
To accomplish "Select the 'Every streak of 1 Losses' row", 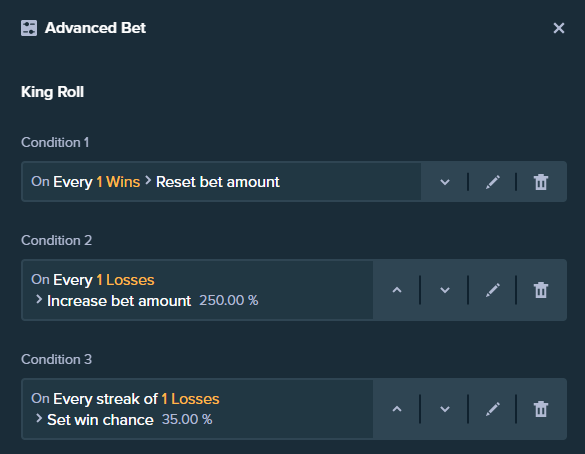I will (197, 409).
